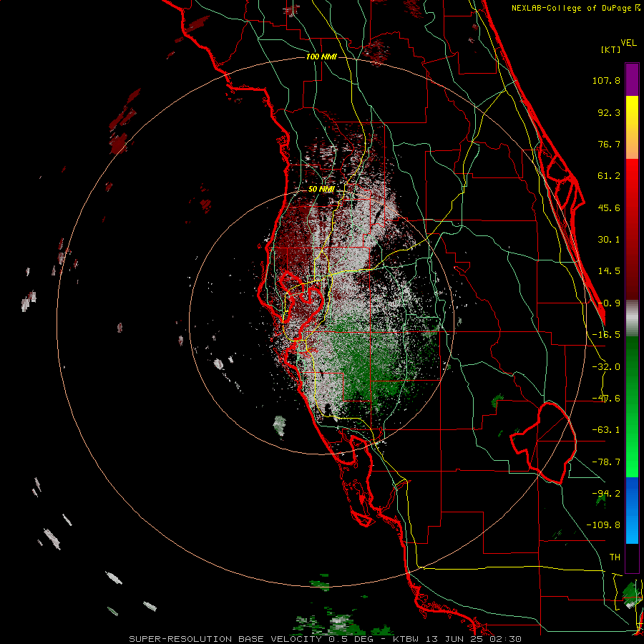This screenshot has width=644, height=644.
Task: Select the 30.1 scale value
Action: point(609,240)
